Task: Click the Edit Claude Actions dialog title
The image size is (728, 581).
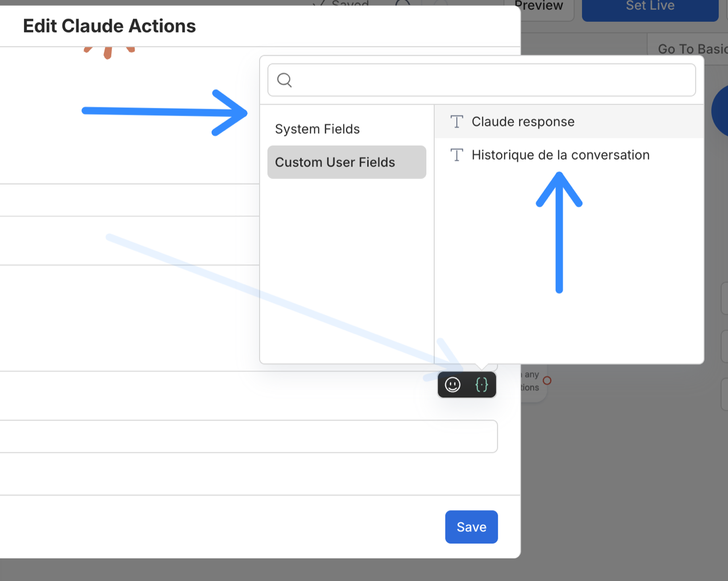Action: (x=109, y=26)
